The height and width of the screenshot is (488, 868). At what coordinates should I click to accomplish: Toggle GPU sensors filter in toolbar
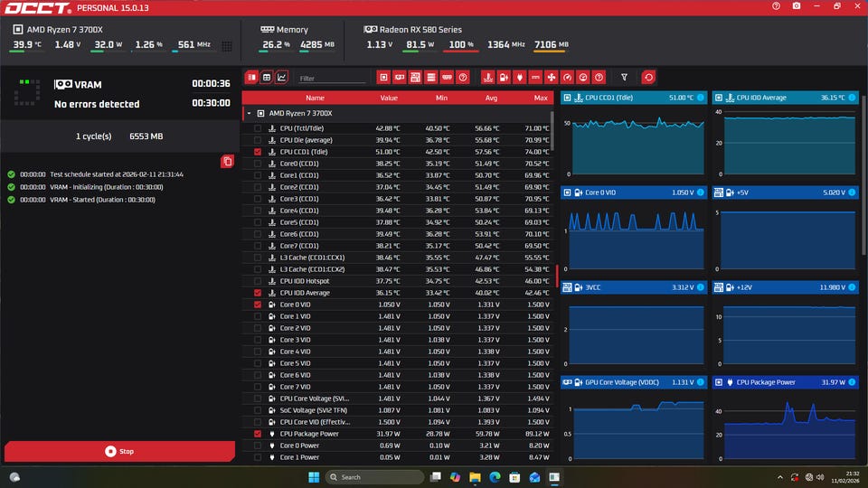[x=399, y=78]
